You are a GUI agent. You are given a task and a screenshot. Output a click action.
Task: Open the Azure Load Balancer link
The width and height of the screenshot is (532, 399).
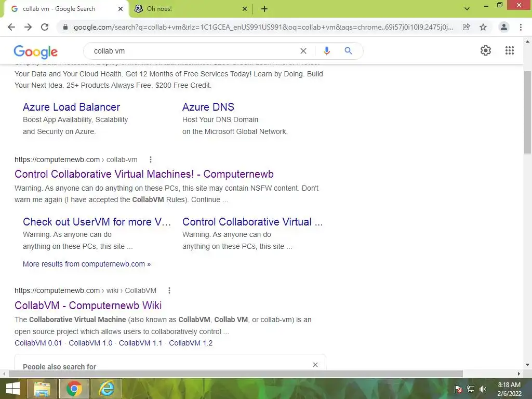tap(72, 107)
